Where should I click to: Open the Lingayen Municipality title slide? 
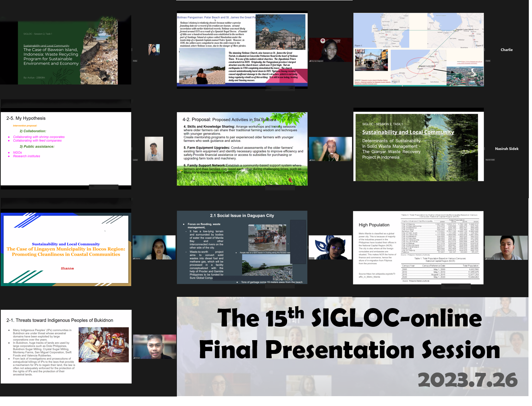(66, 249)
